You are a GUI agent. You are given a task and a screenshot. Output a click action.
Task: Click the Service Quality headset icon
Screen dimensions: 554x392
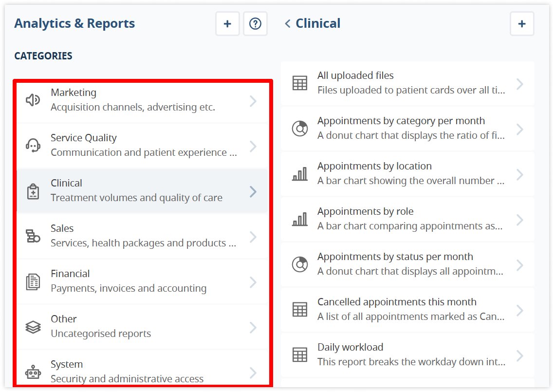(33, 146)
